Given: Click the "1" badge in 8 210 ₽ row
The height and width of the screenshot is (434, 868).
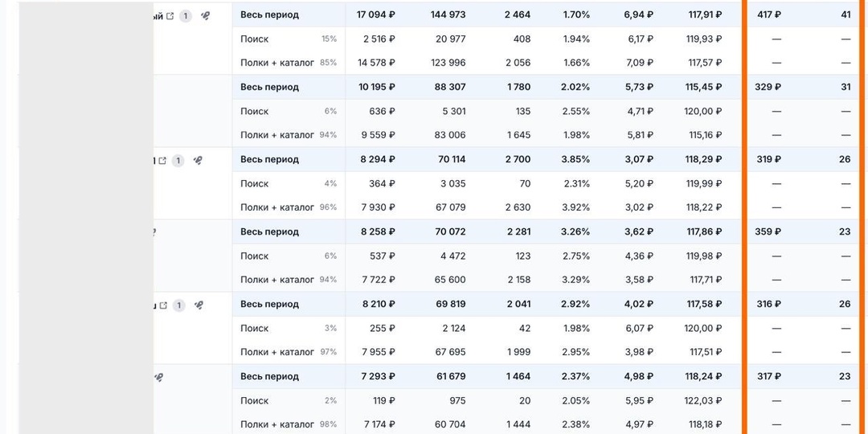Looking at the screenshot, I should point(178,305).
